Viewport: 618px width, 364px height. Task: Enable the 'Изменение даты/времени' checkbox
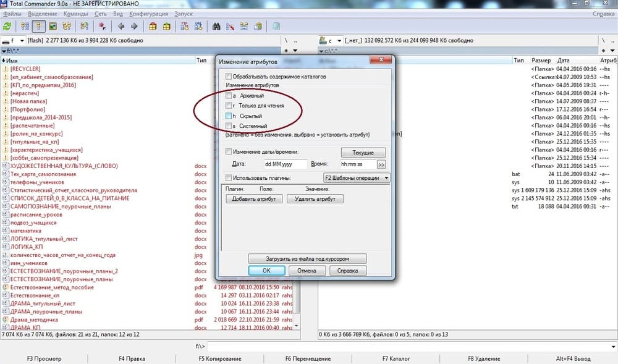(x=229, y=151)
